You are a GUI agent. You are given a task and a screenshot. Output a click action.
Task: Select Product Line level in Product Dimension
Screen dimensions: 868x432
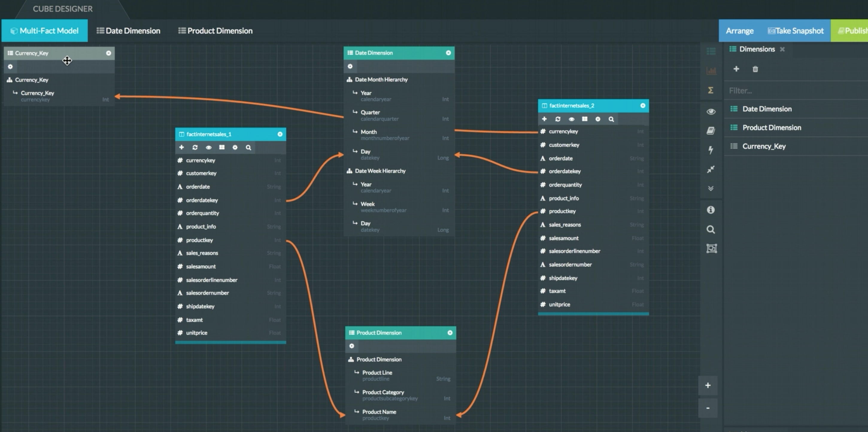[401, 375]
